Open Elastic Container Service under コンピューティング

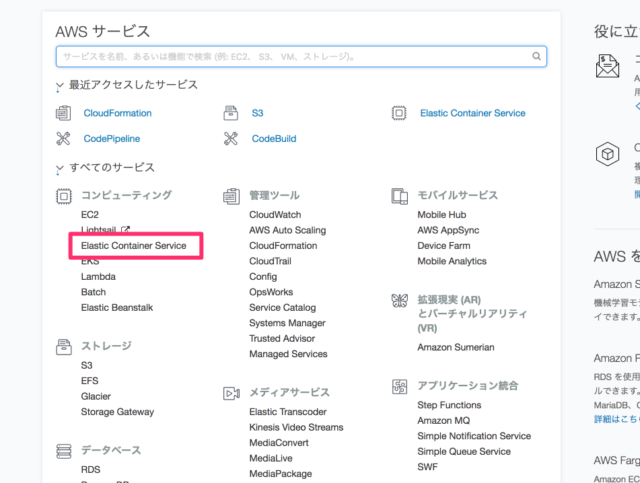point(133,245)
